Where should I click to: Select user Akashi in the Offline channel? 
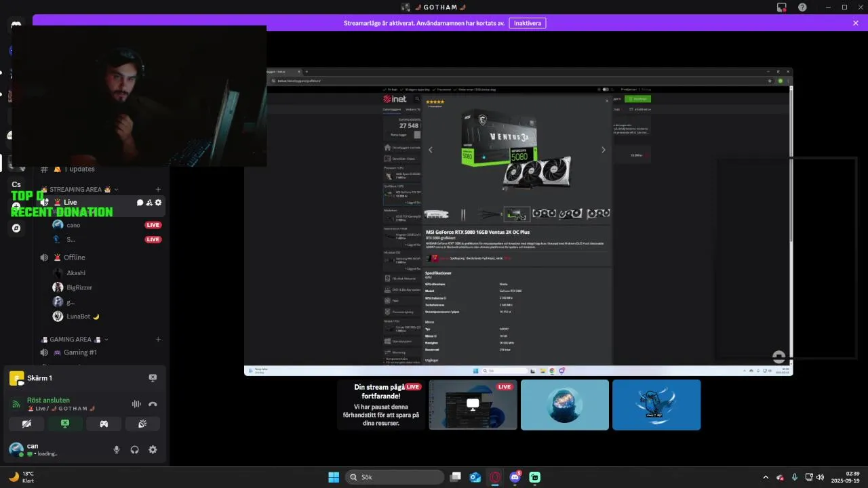click(76, 272)
